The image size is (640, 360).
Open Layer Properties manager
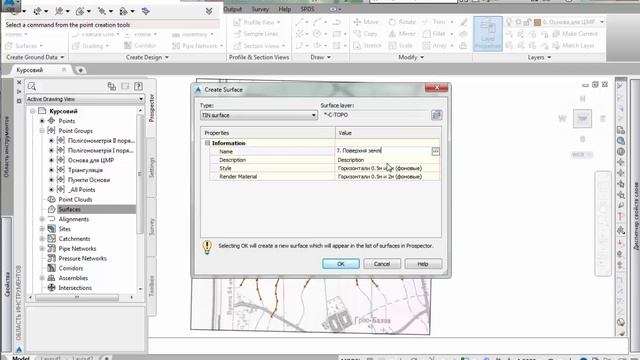coord(488,34)
